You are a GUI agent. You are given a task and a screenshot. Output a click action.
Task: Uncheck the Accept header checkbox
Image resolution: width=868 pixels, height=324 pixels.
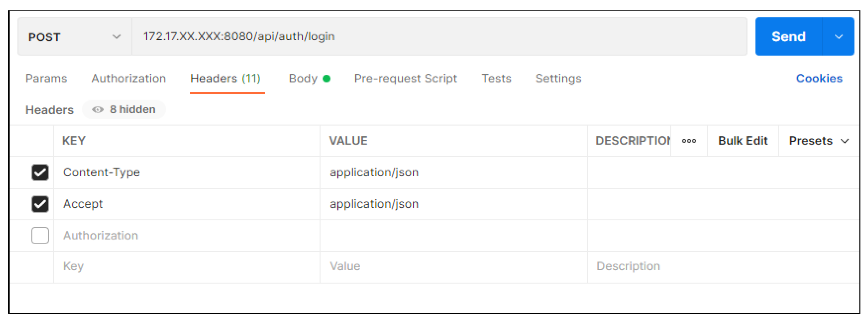click(40, 204)
